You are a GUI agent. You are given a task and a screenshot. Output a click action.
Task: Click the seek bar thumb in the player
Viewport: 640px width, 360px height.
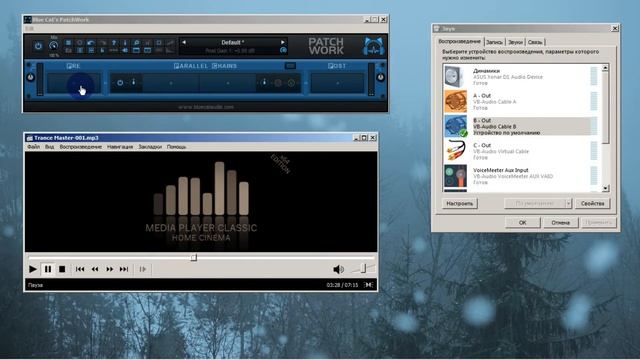[194, 258]
